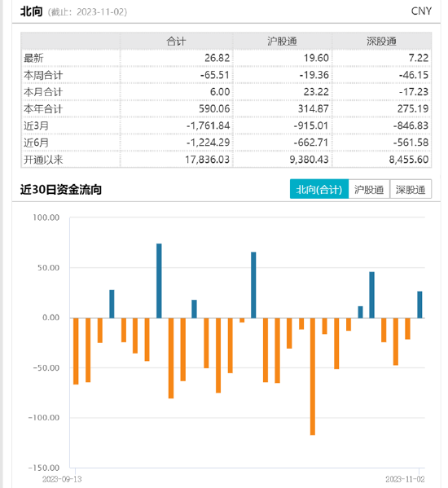Screen dimensions: 448x488
Task: Click the 截止: 2023-11-02 date text
Action: (88, 12)
